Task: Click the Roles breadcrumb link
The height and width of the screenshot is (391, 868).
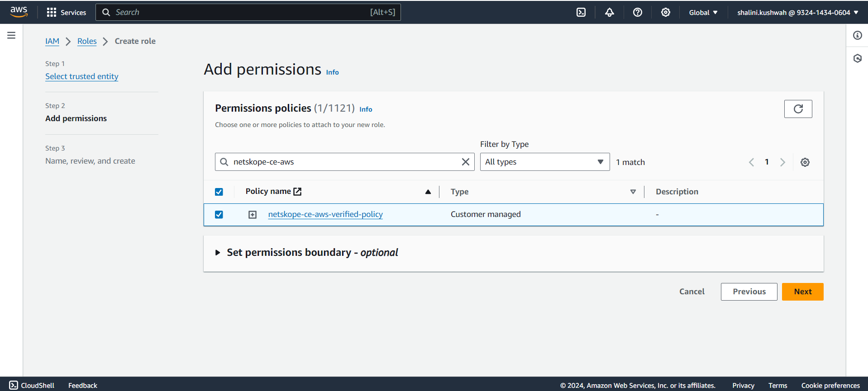Action: coord(87,41)
